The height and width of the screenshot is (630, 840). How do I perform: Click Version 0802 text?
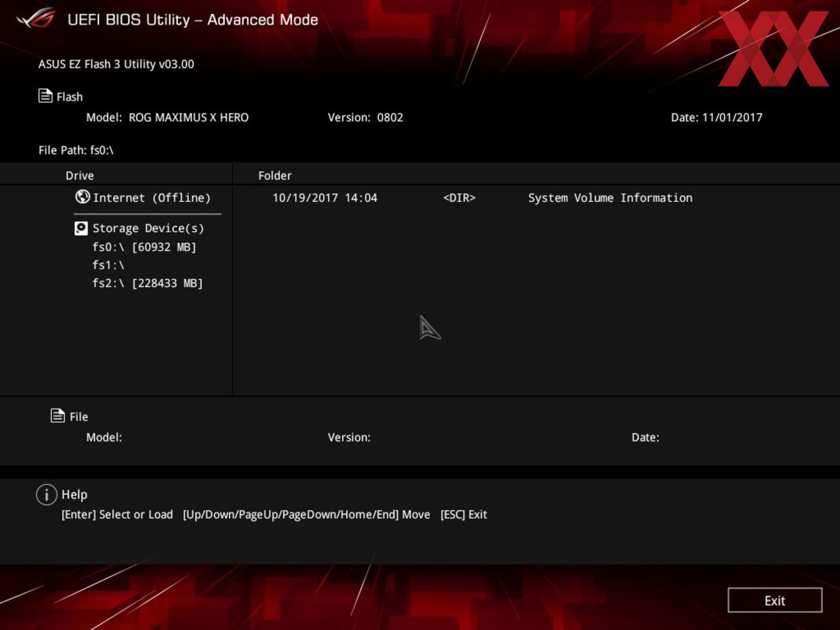coord(365,117)
